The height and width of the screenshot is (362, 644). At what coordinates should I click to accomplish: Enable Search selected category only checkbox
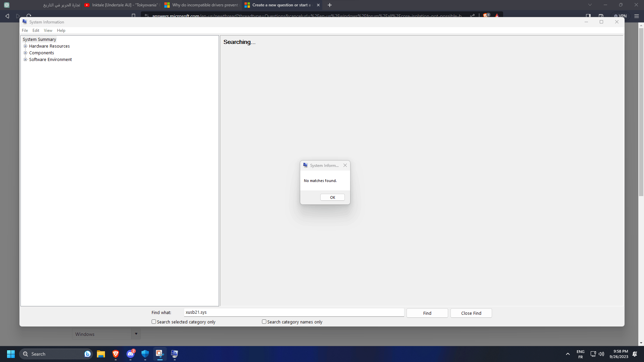click(154, 322)
